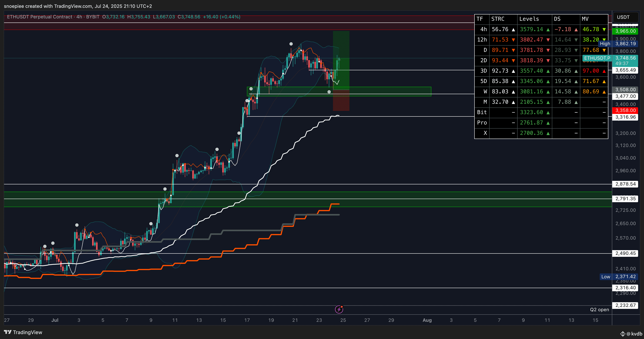This screenshot has height=339, width=644.
Task: Click the purple lightning event icon on time axis
Action: click(339, 309)
